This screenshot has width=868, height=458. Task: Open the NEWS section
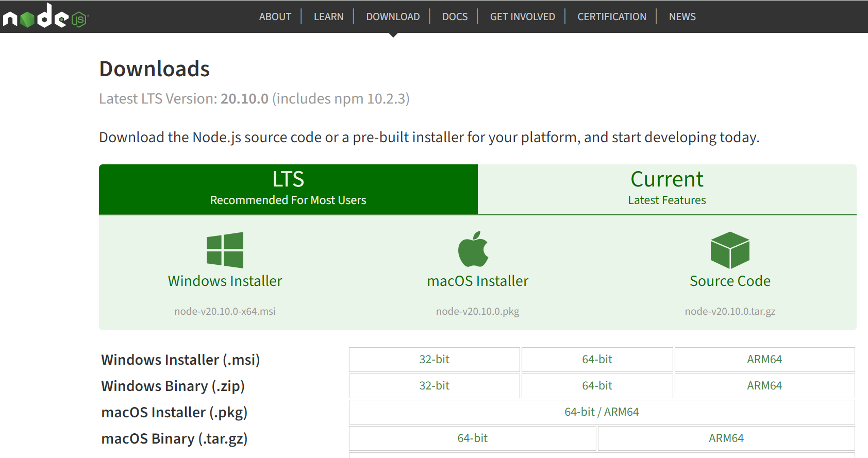[682, 16]
